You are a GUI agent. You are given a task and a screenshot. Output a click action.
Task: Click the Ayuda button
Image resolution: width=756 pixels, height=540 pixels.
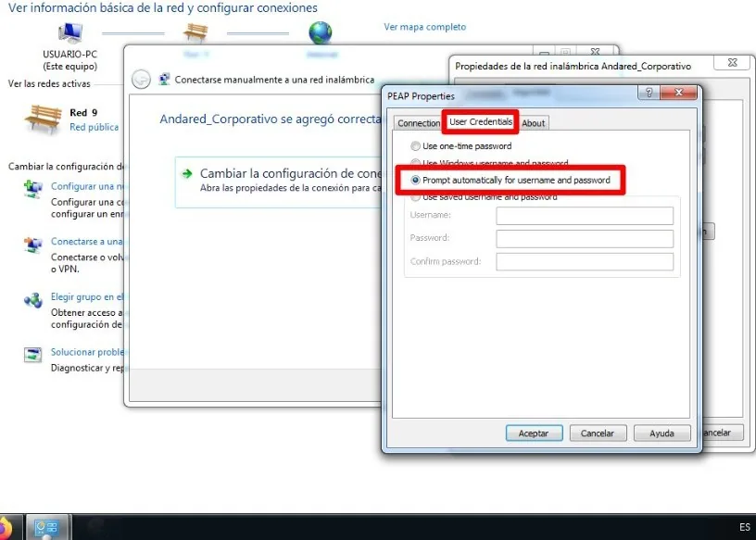[662, 433]
